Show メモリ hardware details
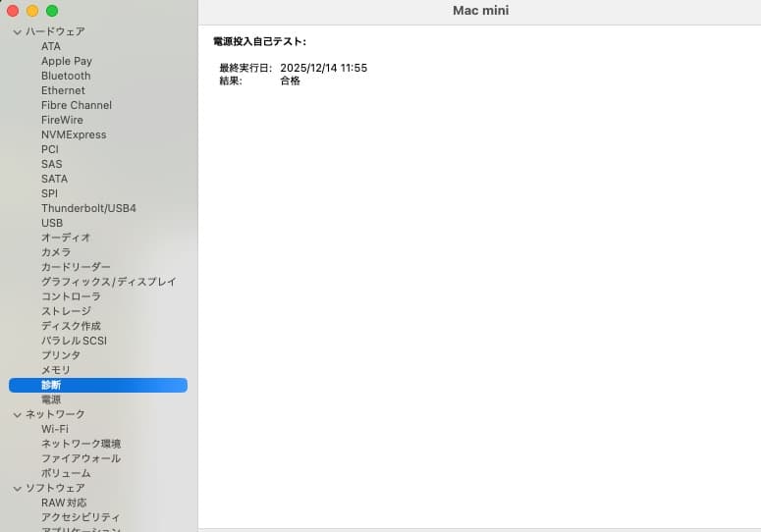Image resolution: width=761 pixels, height=532 pixels. click(56, 370)
